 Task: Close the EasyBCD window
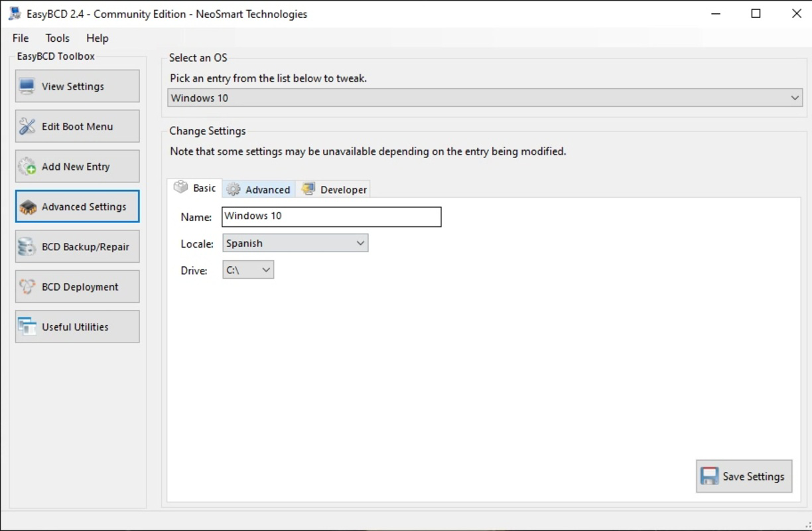(796, 13)
